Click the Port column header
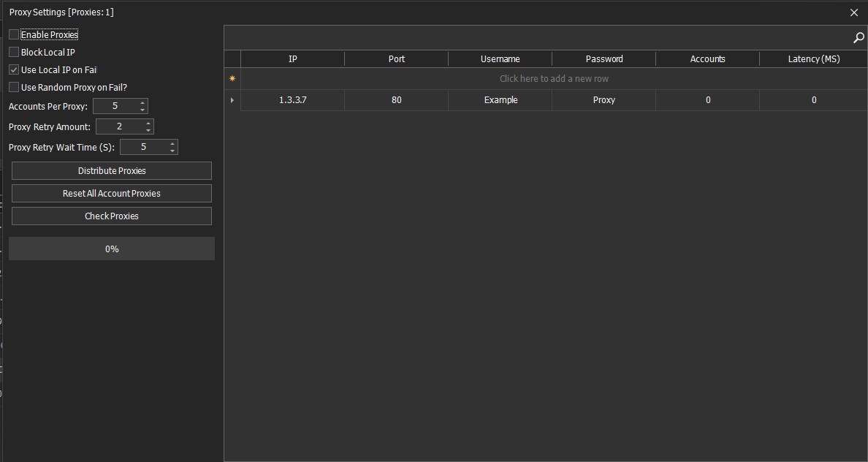This screenshot has height=462, width=868. click(396, 59)
